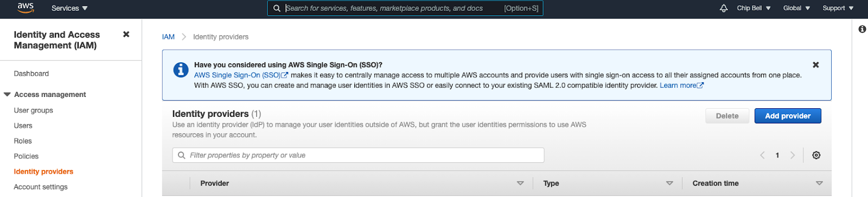Open the Support menu
The image size is (868, 197).
click(838, 8)
